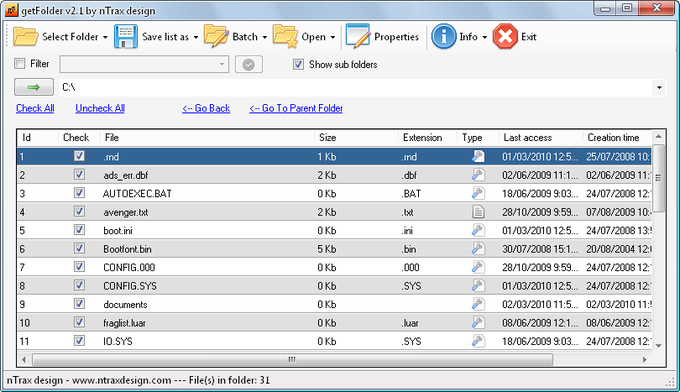Select the fraglist.luar file name
680x392 pixels.
pyautogui.click(x=124, y=323)
